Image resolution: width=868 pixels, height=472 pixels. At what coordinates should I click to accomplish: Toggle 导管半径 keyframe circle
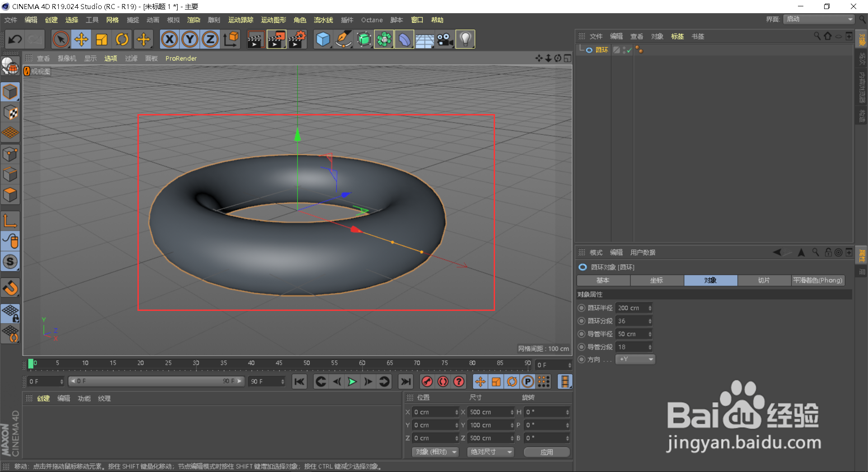coord(582,334)
